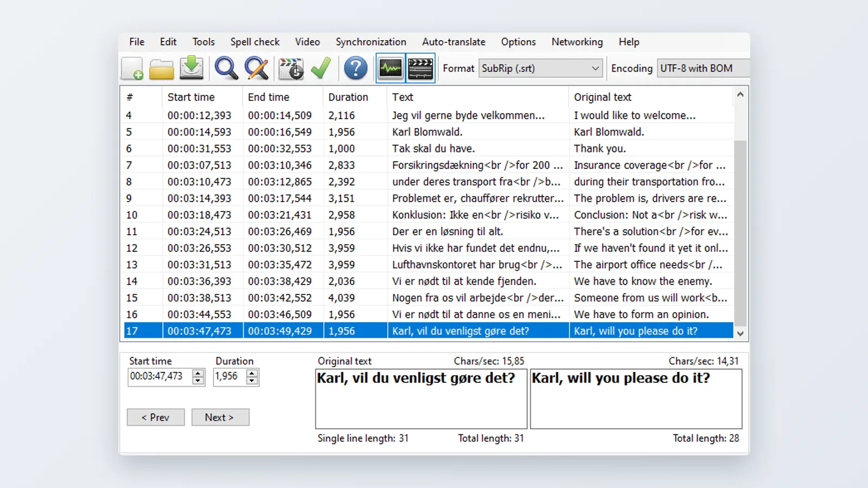Open the Spell check menu
868x488 pixels.
point(255,42)
